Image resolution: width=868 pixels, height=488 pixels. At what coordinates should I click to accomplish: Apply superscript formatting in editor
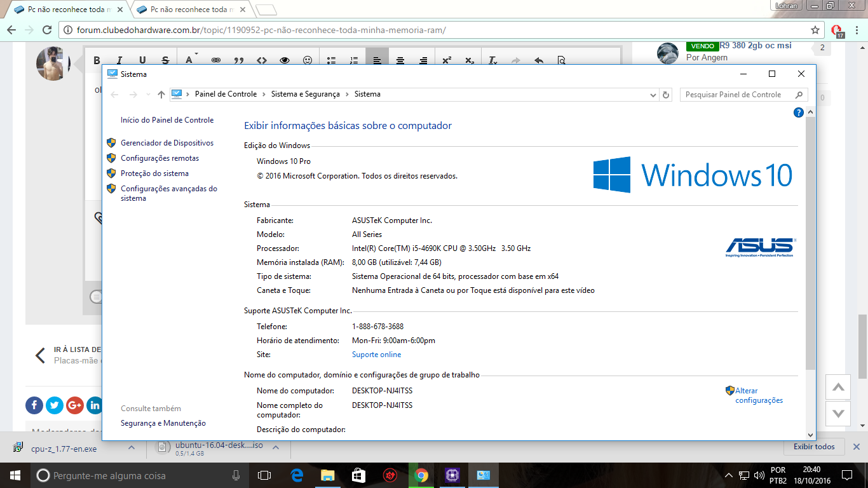pos(447,60)
